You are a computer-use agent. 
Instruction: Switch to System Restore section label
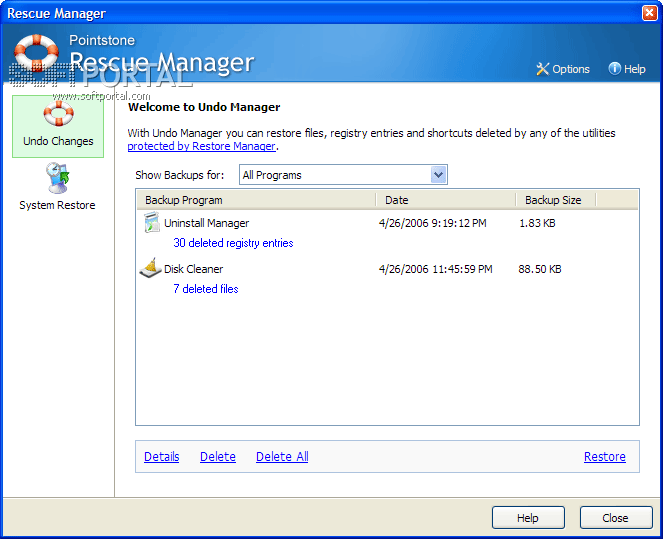coord(58,205)
